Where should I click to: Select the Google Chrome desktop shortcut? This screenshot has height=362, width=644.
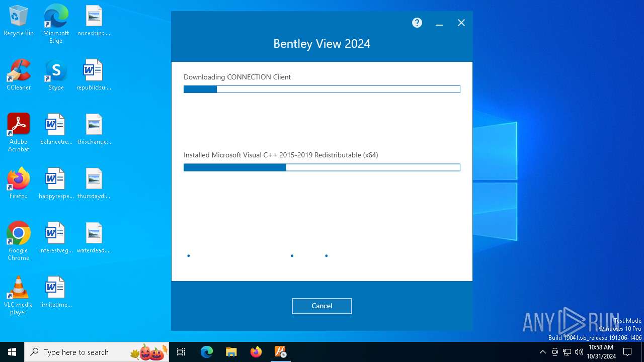click(x=19, y=241)
